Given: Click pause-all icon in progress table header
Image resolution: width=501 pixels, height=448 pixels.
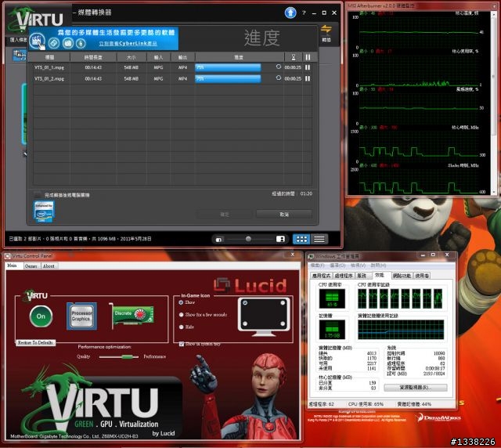Looking at the screenshot, I should [x=308, y=57].
